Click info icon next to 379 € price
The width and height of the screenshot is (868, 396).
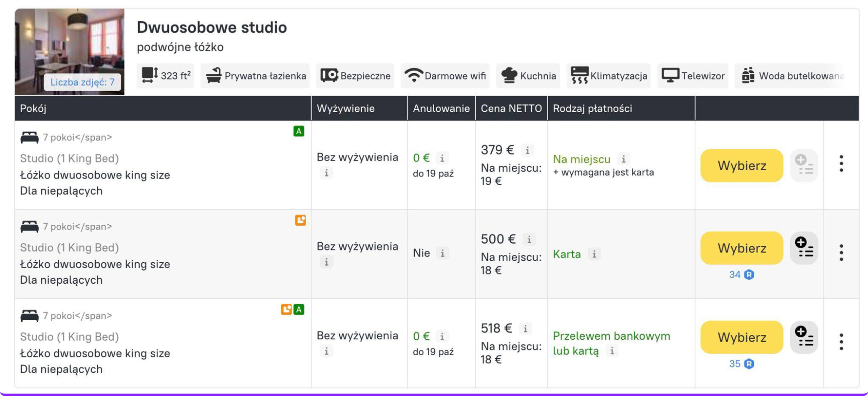(527, 150)
